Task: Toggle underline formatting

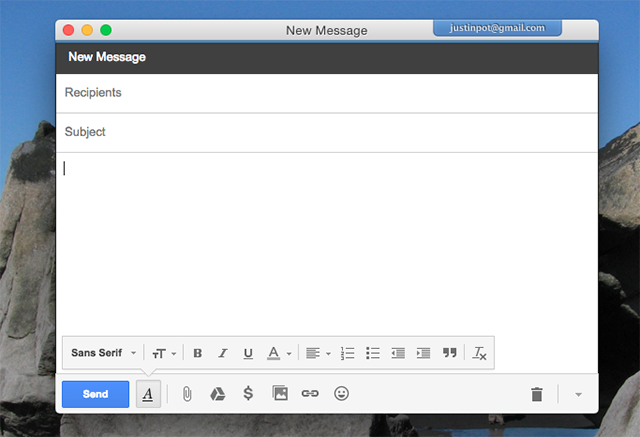Action: 248,353
